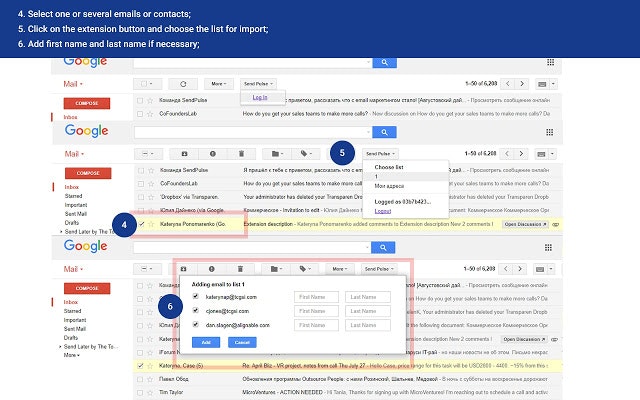Image resolution: width=640 pixels, height=400 pixels.
Task: Click report spam icon in the middle Gmail toolbar
Action: click(x=213, y=154)
